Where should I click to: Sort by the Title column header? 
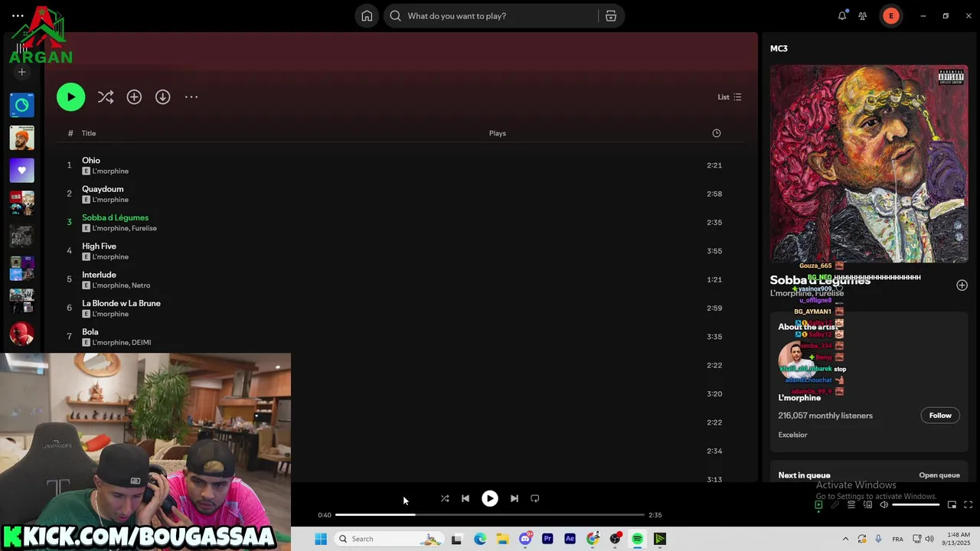[89, 133]
